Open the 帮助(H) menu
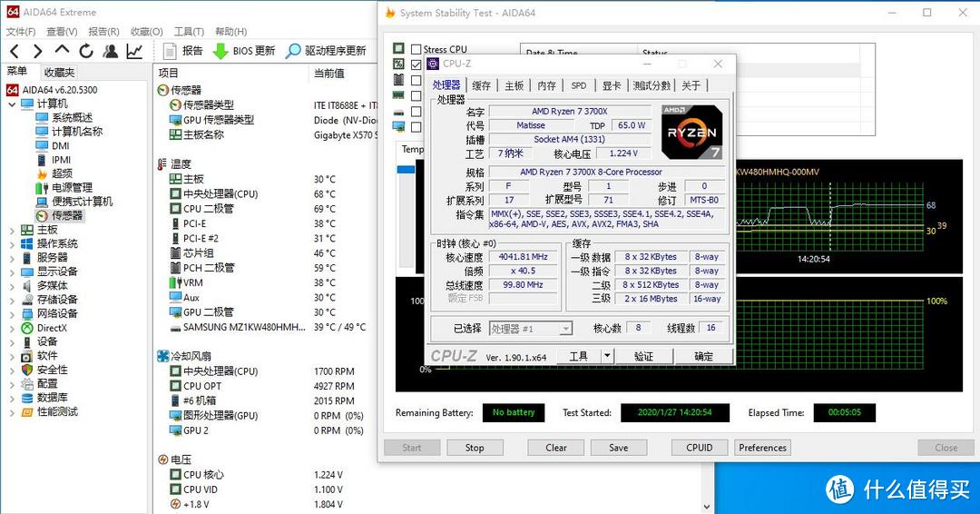 point(230,31)
